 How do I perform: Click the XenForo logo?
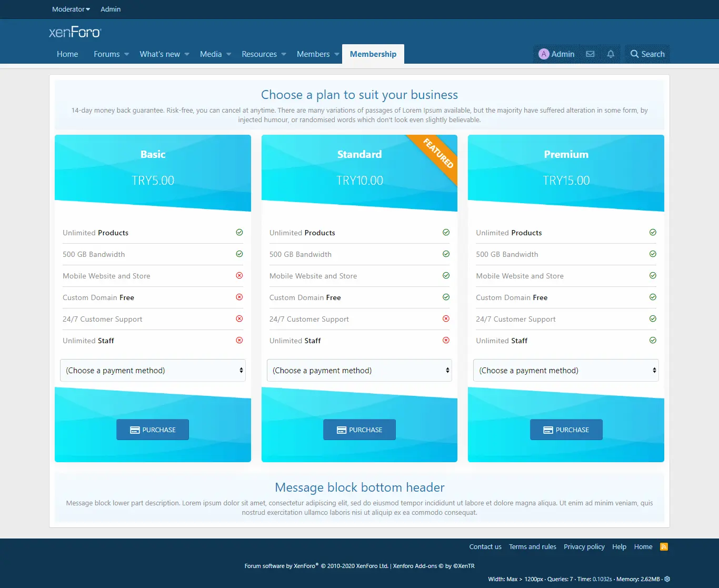[75, 33]
